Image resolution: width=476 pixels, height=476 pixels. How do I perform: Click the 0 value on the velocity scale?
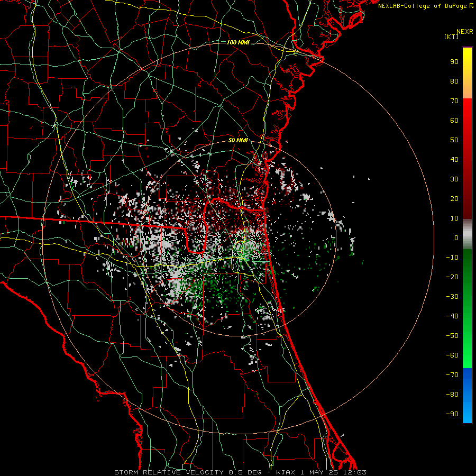[x=456, y=238]
